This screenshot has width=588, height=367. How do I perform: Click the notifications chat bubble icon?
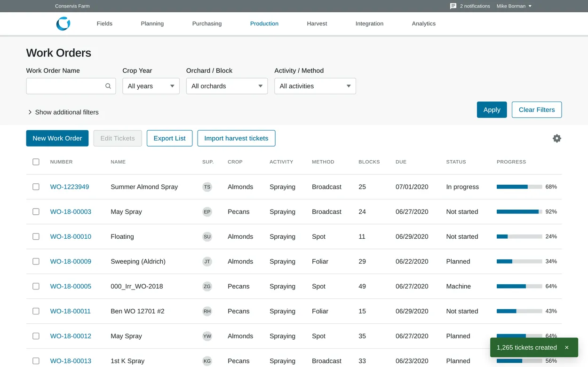click(x=453, y=6)
